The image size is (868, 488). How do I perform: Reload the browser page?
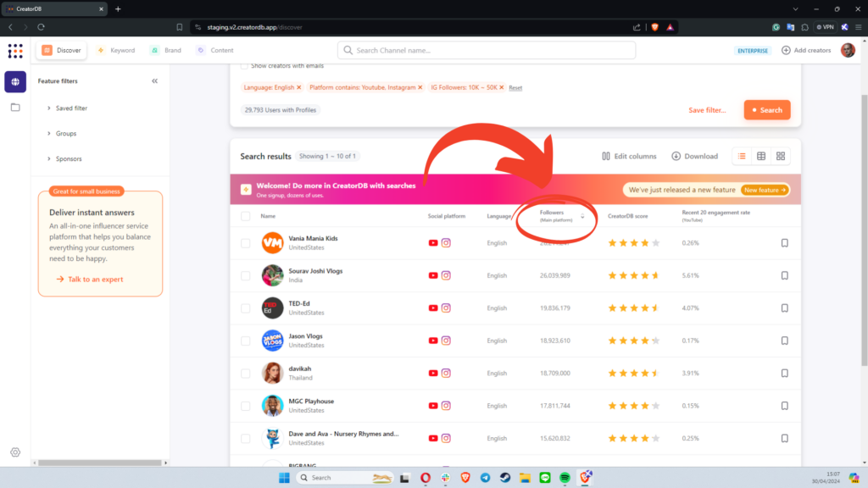click(41, 27)
